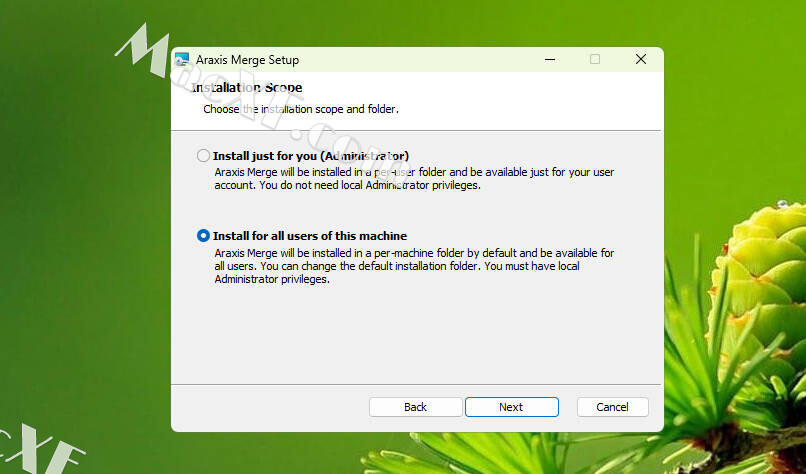Go Back to previous setup step
806x474 pixels.
(x=415, y=407)
